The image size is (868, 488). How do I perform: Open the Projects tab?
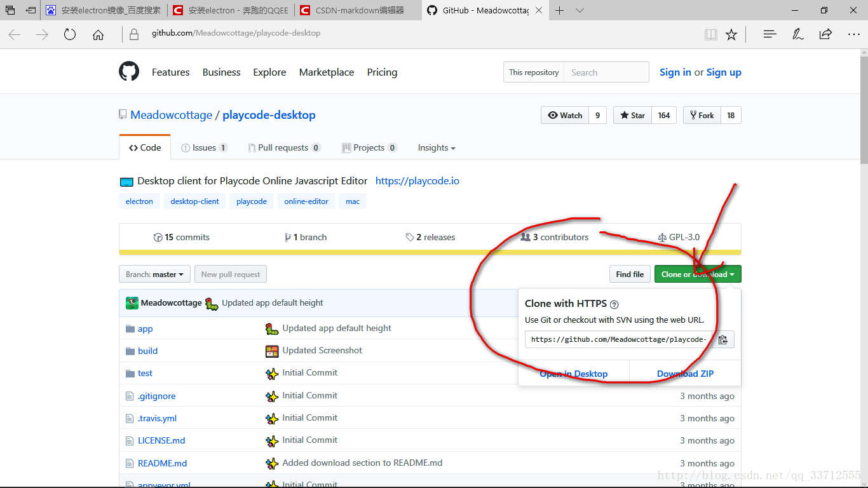(x=369, y=147)
